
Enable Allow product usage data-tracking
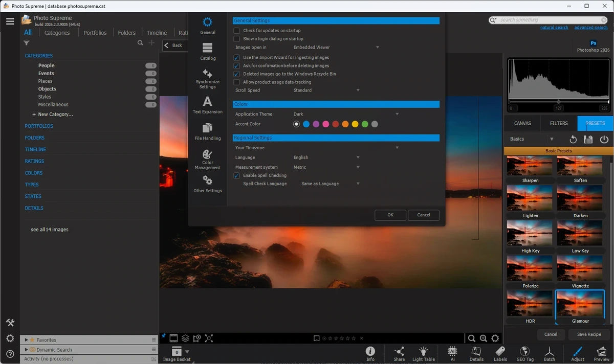point(236,82)
